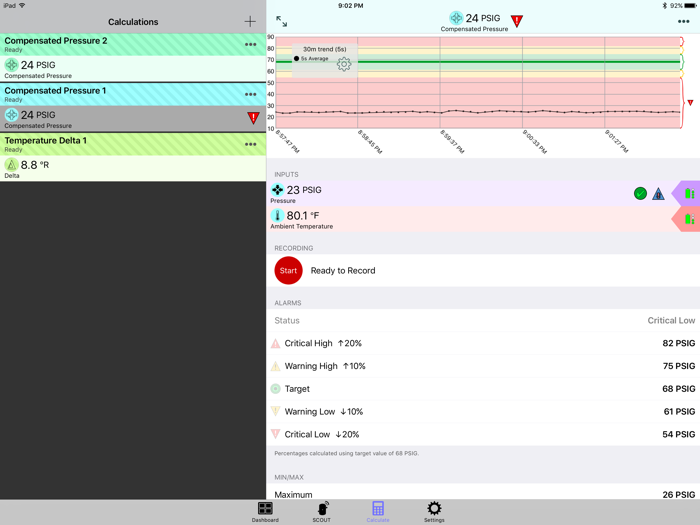The image size is (700, 525).
Task: Click the Warning High alarm icon
Action: 275,366
